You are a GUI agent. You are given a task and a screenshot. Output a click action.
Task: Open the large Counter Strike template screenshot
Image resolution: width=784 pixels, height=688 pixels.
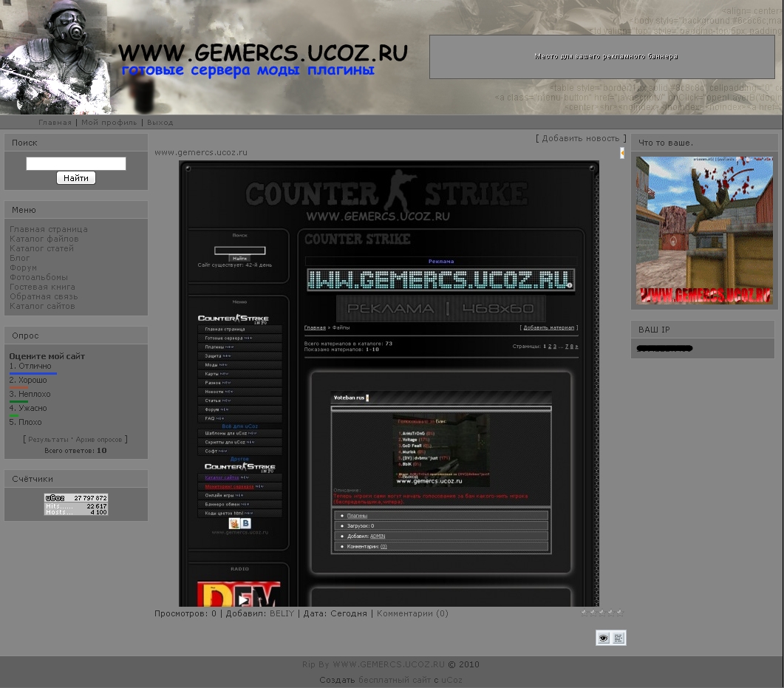[389, 384]
